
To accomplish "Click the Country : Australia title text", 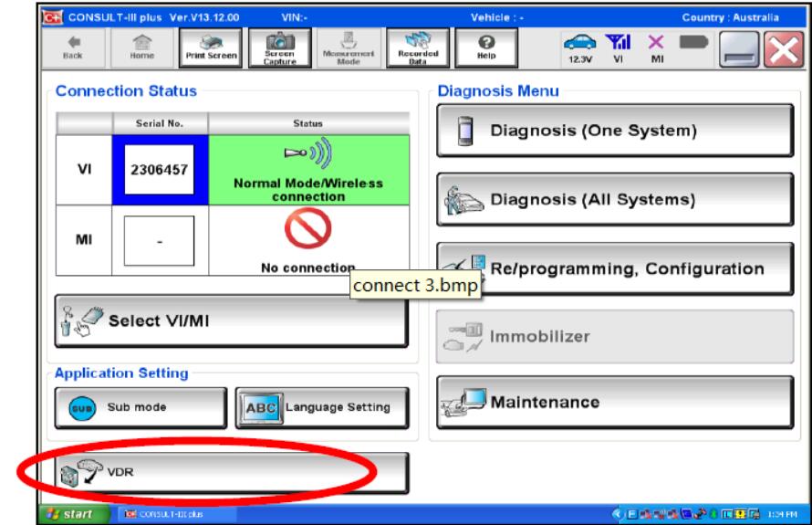I will 730,17.
